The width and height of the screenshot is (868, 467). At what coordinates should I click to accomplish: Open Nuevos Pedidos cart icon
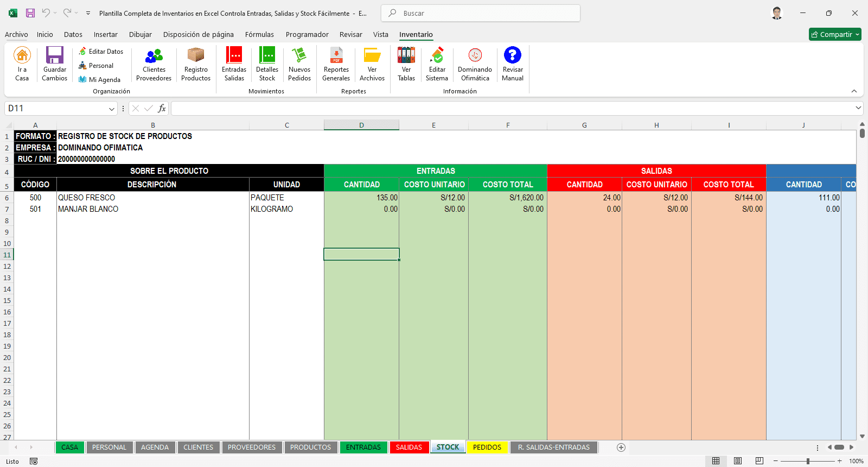(299, 55)
